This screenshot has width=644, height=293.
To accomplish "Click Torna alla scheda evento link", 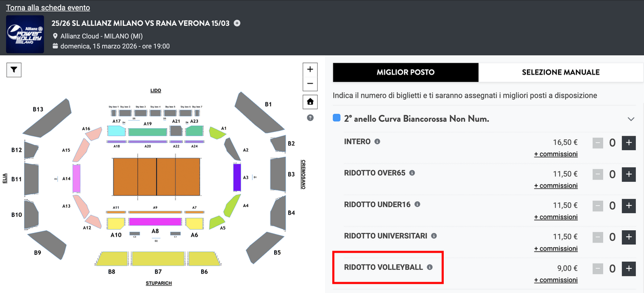I will click(x=48, y=8).
